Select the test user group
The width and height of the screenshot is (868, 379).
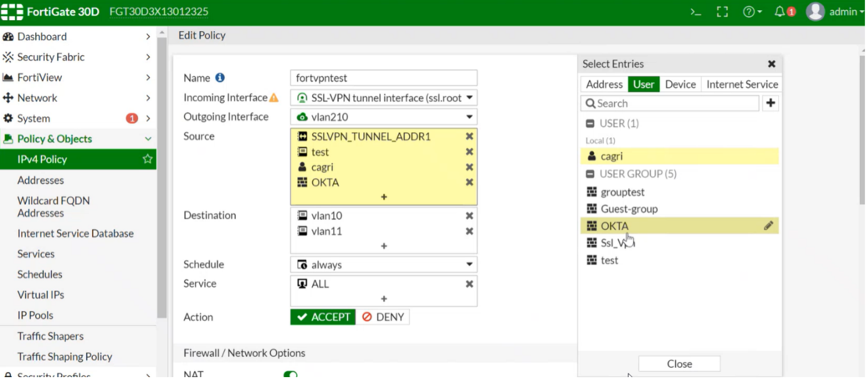[680, 260]
